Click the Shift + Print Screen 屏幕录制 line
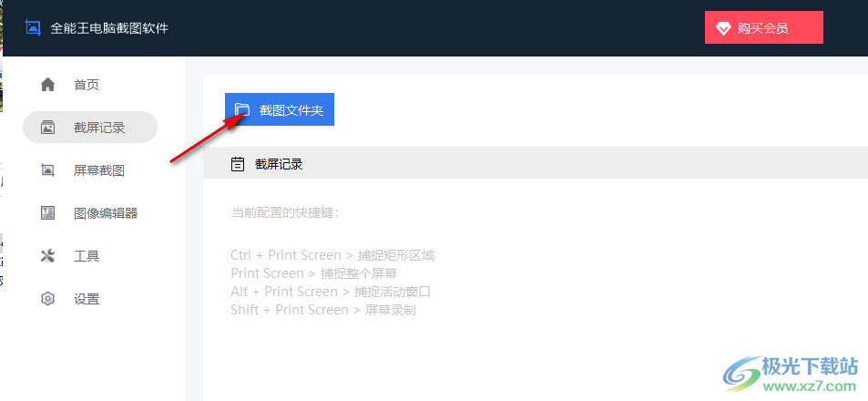 tap(323, 310)
